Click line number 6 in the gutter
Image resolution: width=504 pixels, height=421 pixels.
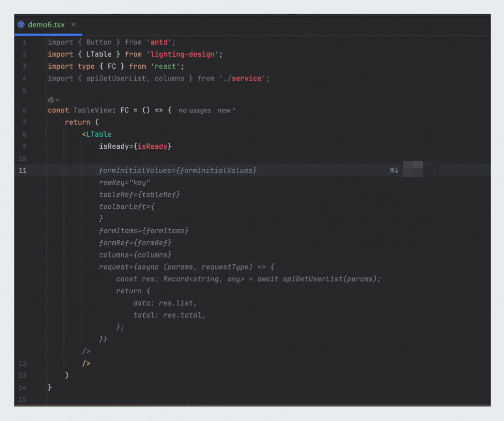pyautogui.click(x=25, y=111)
